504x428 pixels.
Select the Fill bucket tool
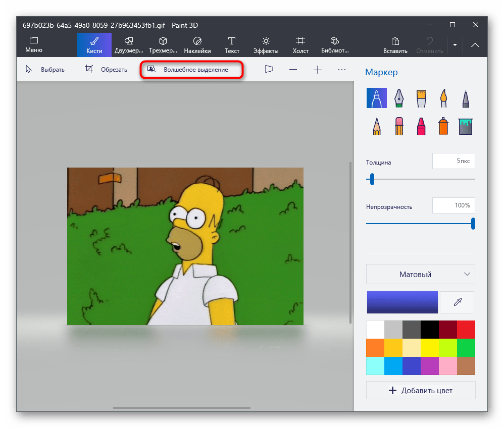click(465, 126)
